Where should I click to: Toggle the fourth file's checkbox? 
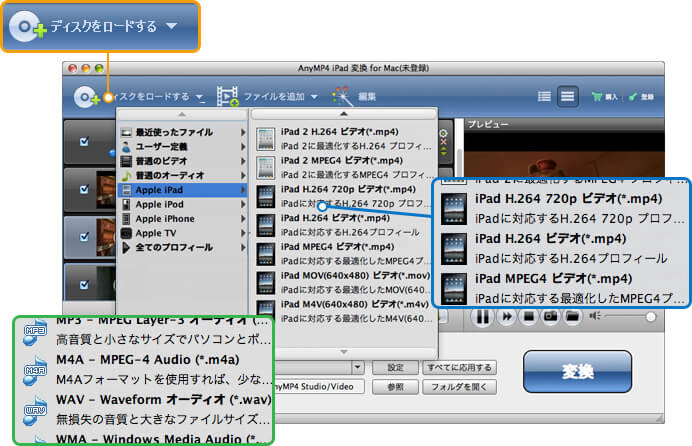[x=84, y=285]
